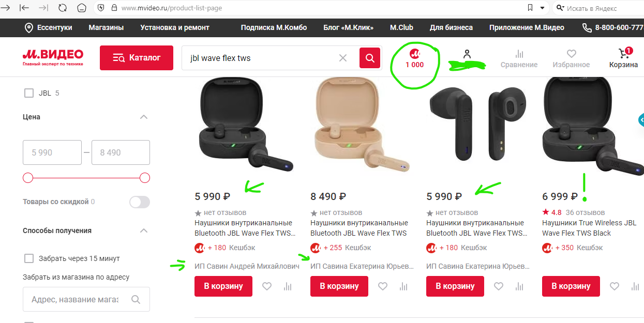Compare the first 5 990 ₽ headphones
644x323 pixels.
coord(288,286)
